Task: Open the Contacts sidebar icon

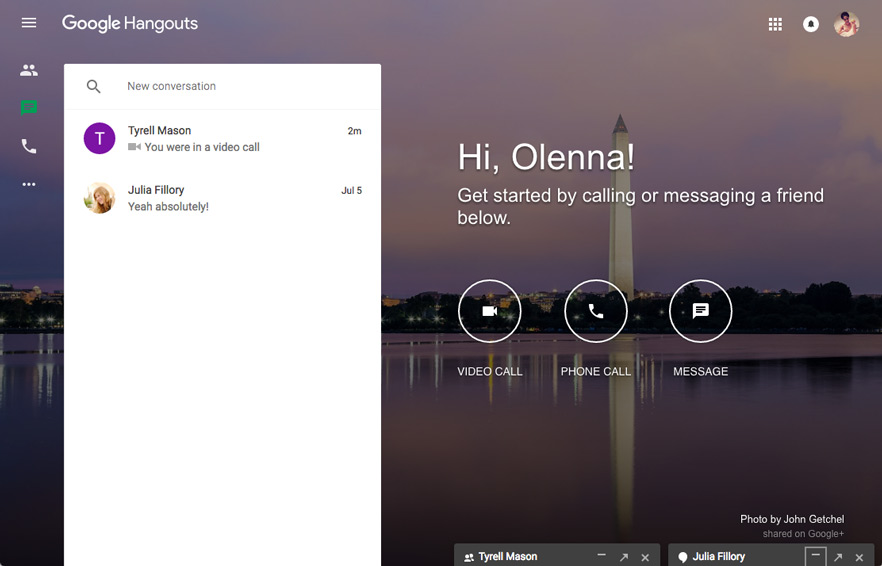Action: click(29, 70)
